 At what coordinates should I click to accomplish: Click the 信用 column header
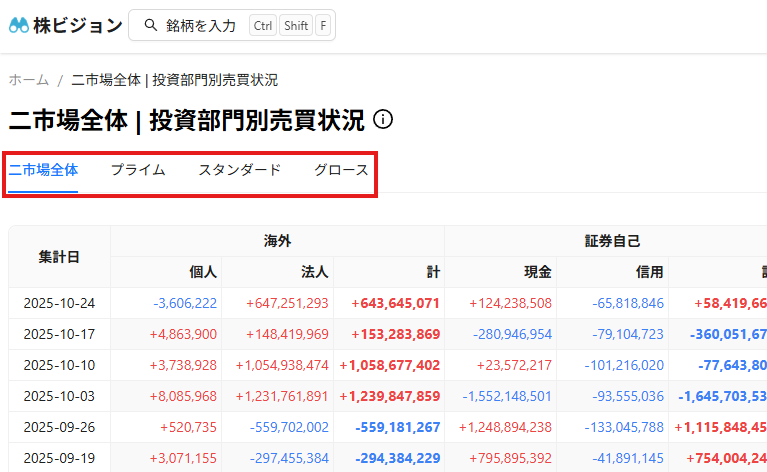pyautogui.click(x=650, y=272)
